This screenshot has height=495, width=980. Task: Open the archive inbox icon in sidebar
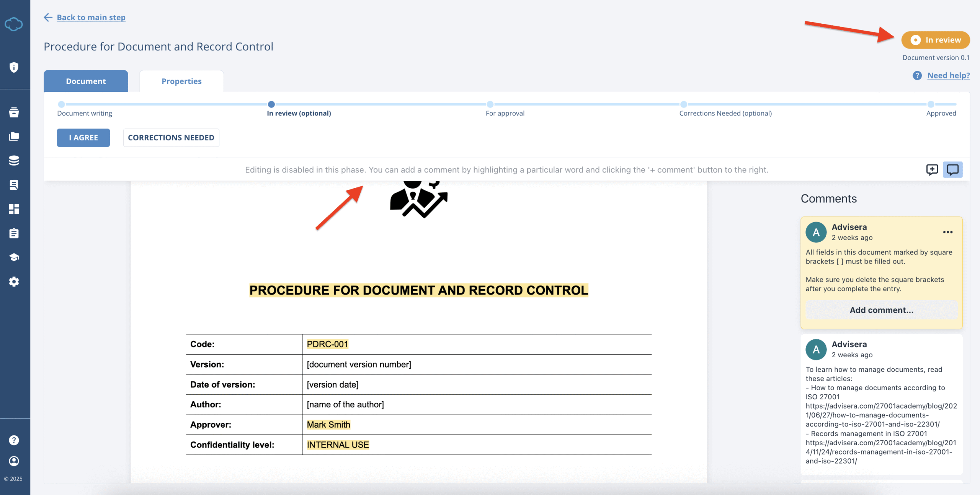(14, 112)
